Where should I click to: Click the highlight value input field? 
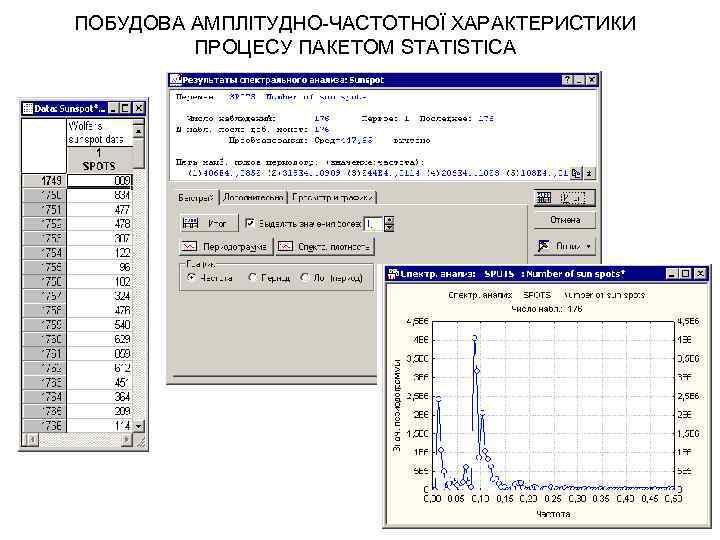tap(373, 224)
